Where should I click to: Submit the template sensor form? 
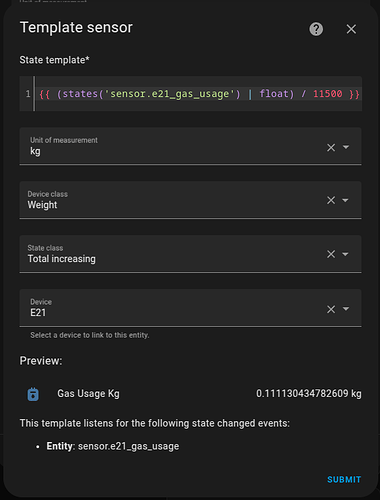click(x=344, y=479)
